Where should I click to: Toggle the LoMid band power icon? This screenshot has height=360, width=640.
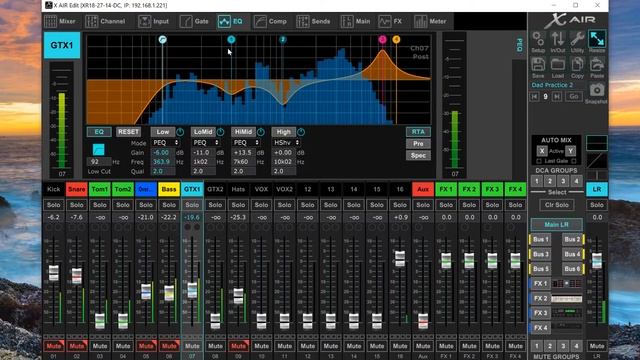click(220, 132)
